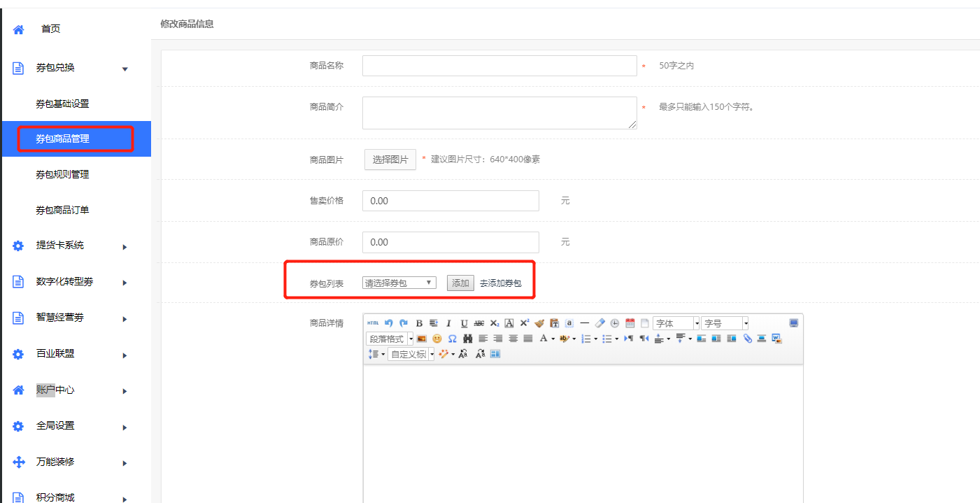980x503 pixels.
Task: Toggle italic formatting in editor
Action: (x=448, y=323)
